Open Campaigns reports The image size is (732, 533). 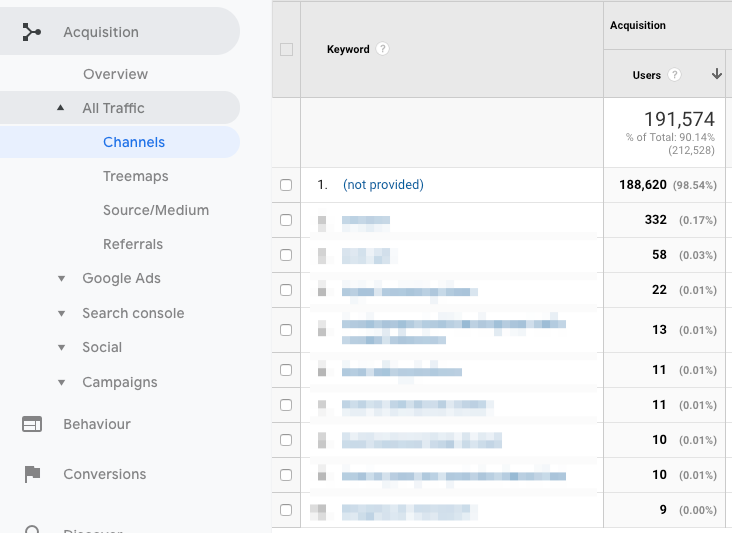tap(120, 382)
